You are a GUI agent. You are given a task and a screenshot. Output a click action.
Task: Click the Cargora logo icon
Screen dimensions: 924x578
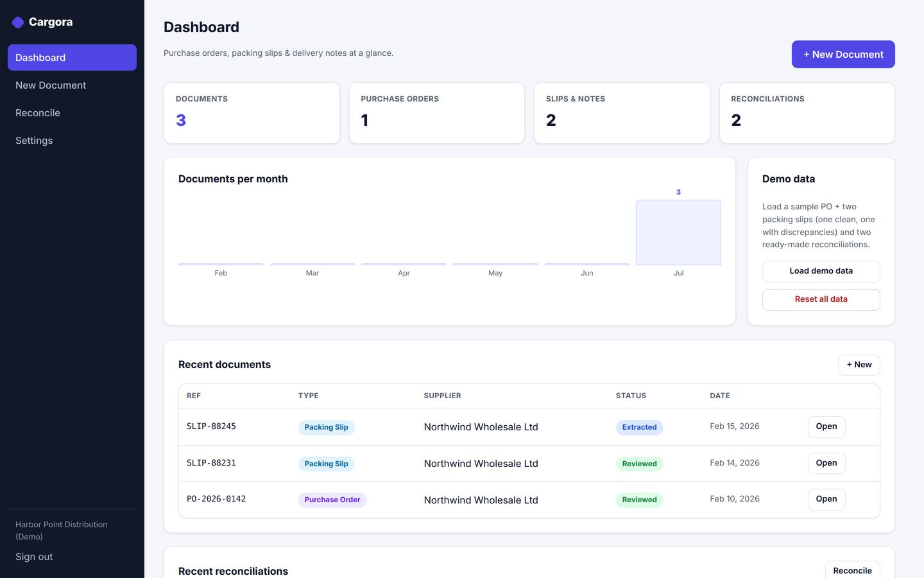[18, 22]
